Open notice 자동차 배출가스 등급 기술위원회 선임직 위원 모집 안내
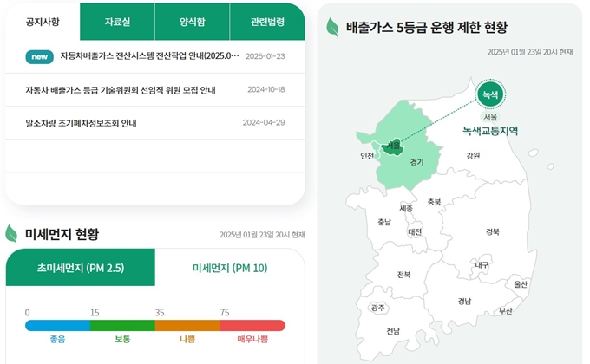Viewport: 590px width, 364px height. (121, 90)
